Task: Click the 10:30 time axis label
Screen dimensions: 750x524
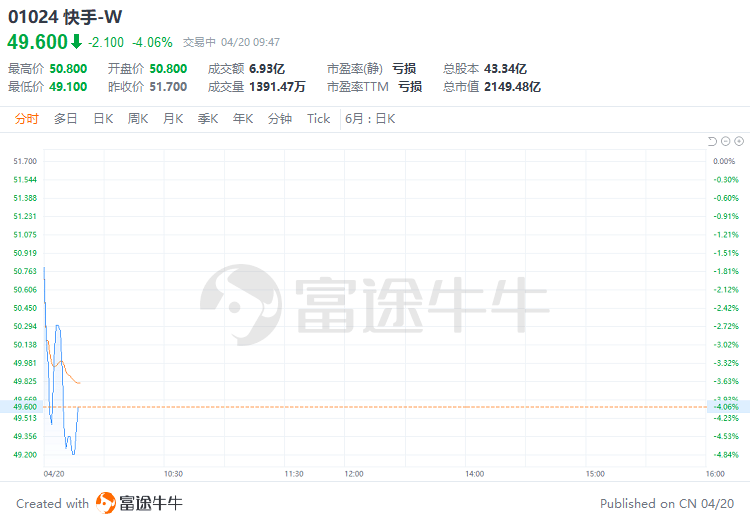Action: [173, 474]
